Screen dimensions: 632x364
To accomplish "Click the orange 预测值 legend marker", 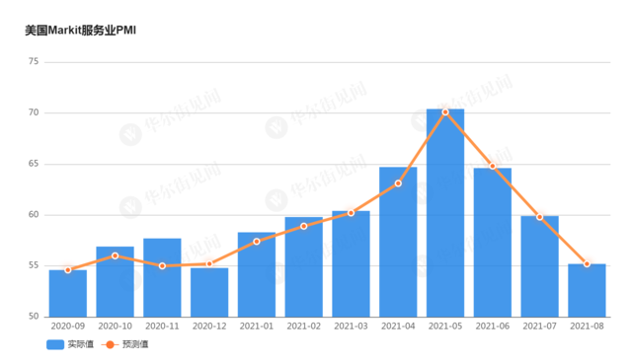I will tap(110, 344).
